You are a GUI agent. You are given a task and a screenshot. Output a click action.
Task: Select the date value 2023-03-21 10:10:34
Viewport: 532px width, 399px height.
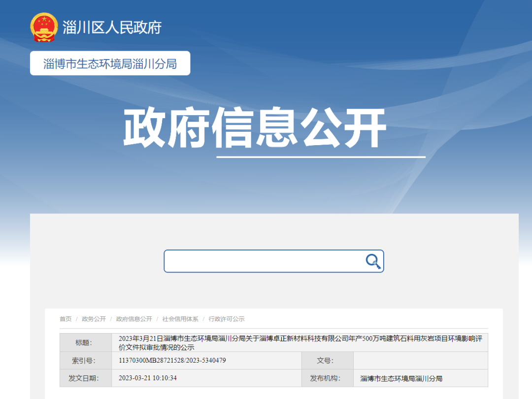click(147, 378)
